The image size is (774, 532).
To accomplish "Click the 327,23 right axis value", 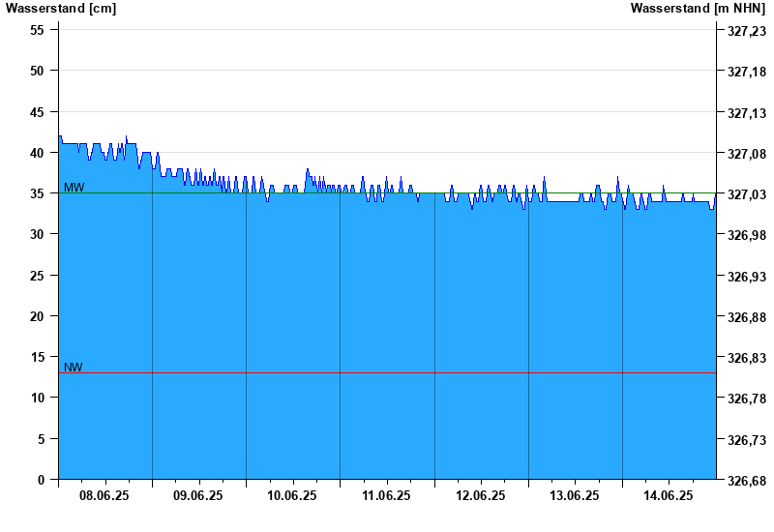I will click(745, 31).
